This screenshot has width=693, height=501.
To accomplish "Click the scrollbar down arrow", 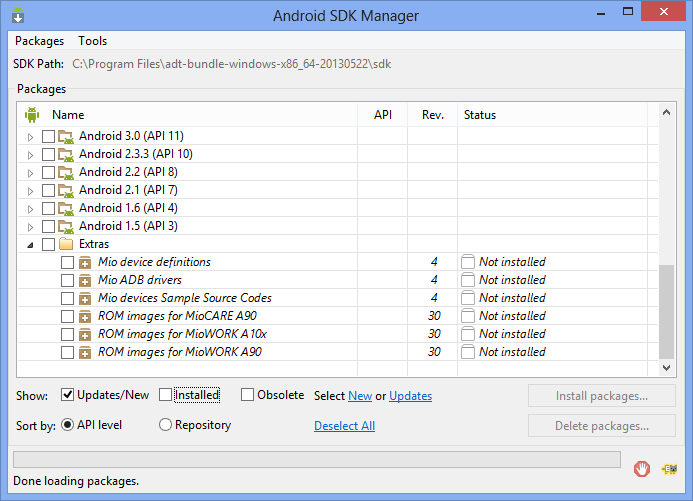I will pyautogui.click(x=666, y=368).
